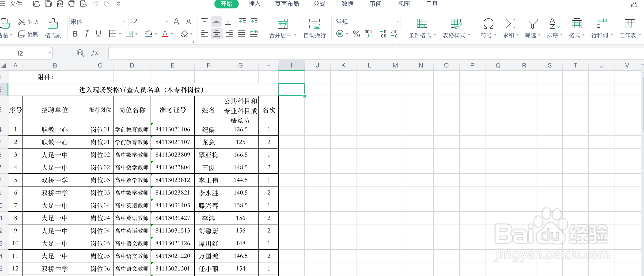Expand font color dropdown arrow

coord(172,34)
